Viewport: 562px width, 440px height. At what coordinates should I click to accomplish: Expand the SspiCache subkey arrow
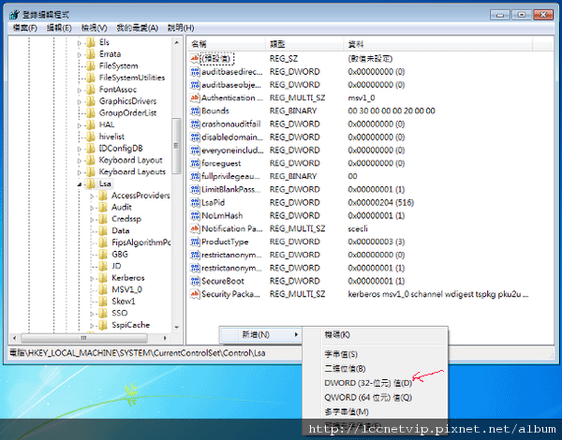tap(92, 325)
